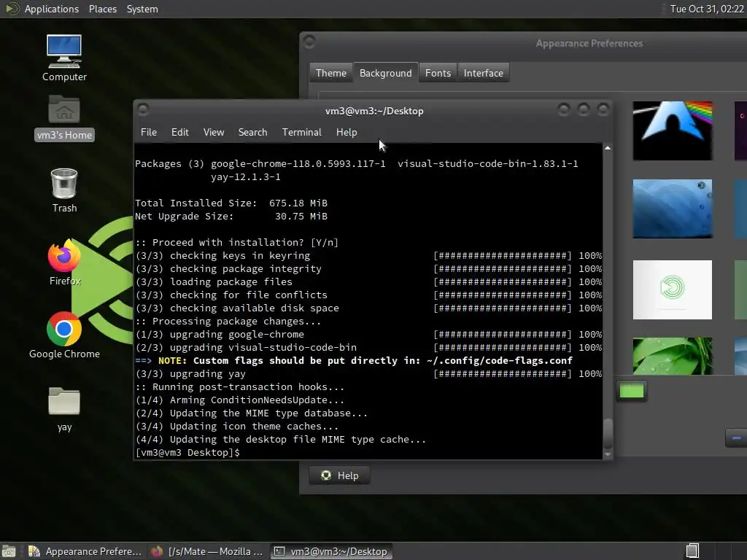
Task: Maximize the terminal window
Action: [584, 110]
